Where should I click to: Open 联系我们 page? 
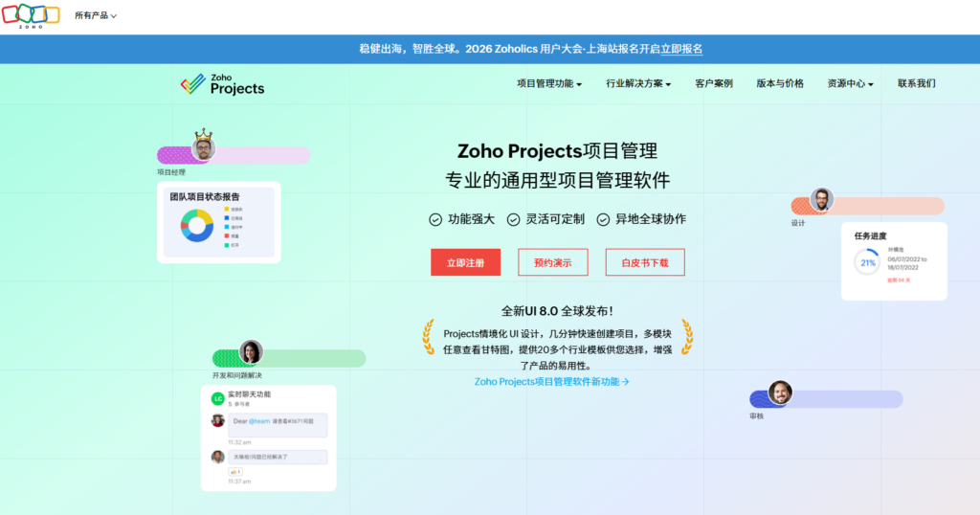point(916,83)
